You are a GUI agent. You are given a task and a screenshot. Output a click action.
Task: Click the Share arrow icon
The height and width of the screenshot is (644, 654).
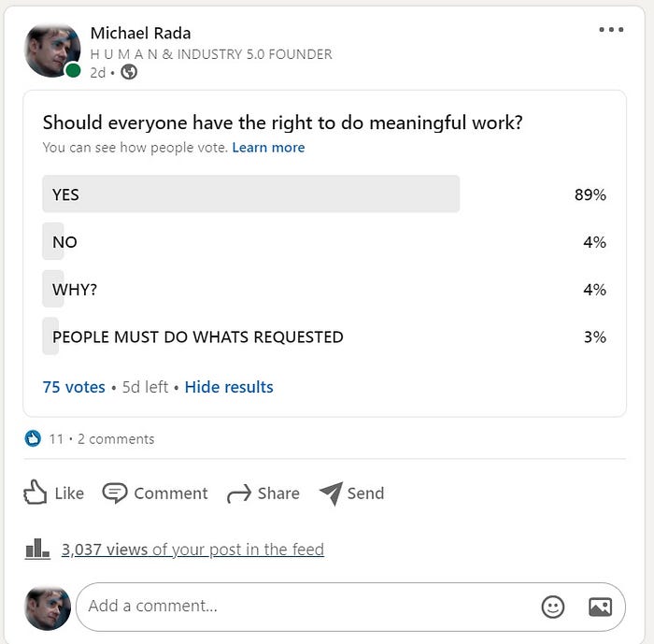click(239, 494)
